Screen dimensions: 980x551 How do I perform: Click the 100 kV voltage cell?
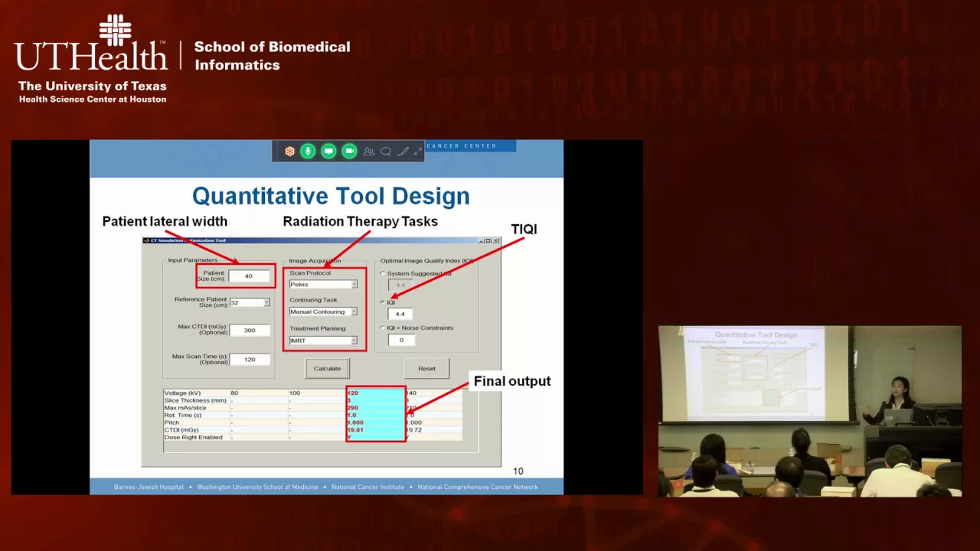tap(316, 393)
